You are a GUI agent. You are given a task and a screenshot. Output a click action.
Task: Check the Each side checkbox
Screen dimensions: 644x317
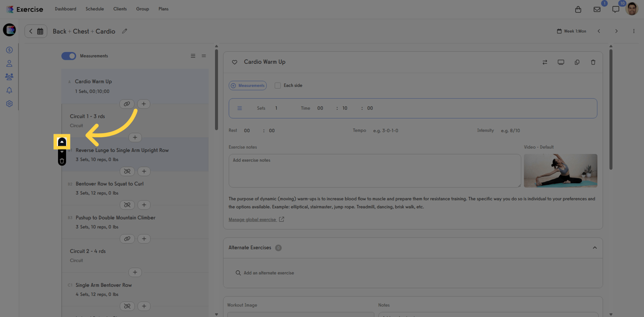click(278, 85)
